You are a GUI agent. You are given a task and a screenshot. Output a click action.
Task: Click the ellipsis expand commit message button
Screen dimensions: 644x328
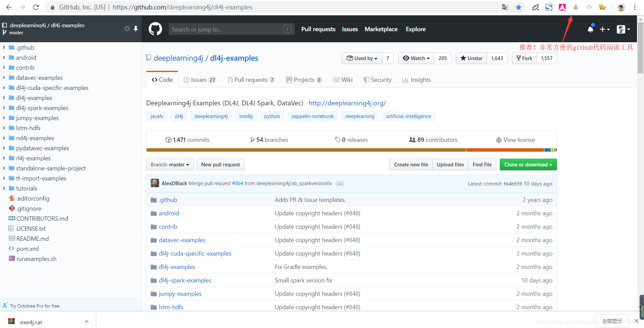(x=340, y=184)
